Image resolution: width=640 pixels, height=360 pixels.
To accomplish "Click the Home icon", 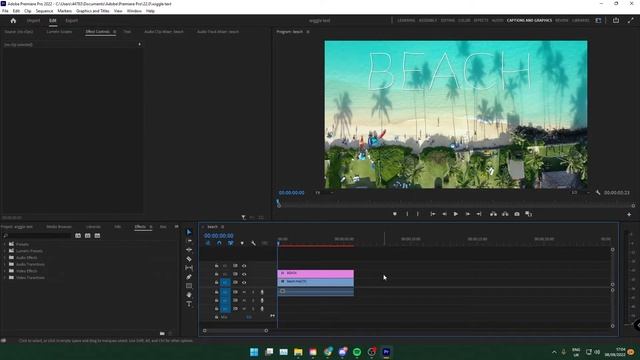I will [x=13, y=20].
